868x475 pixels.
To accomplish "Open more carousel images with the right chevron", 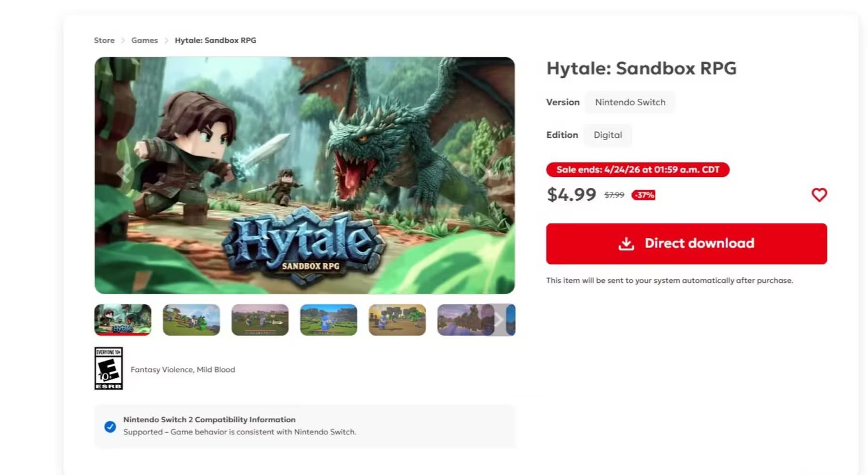I will [499, 320].
